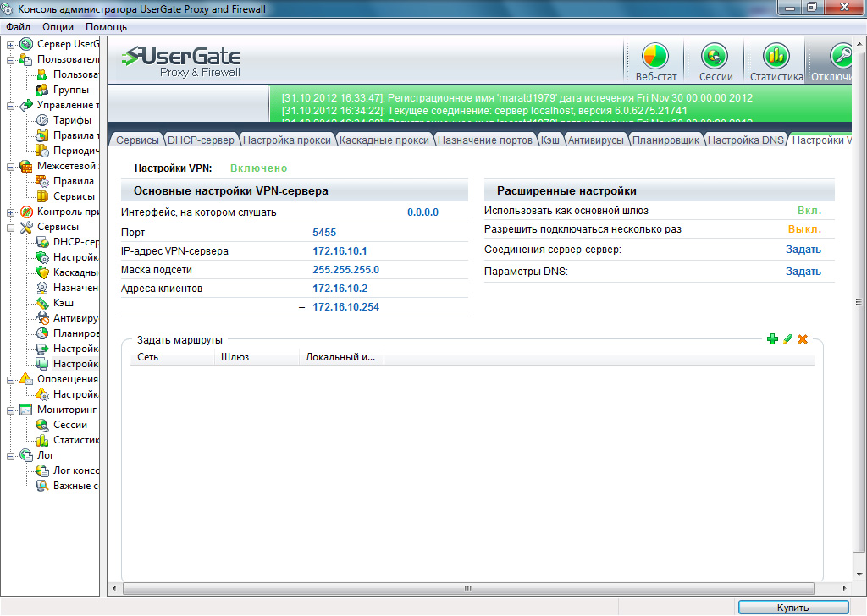Click Задать for Параметры DNS
Viewport: 867px width, 616px height.
pos(803,272)
